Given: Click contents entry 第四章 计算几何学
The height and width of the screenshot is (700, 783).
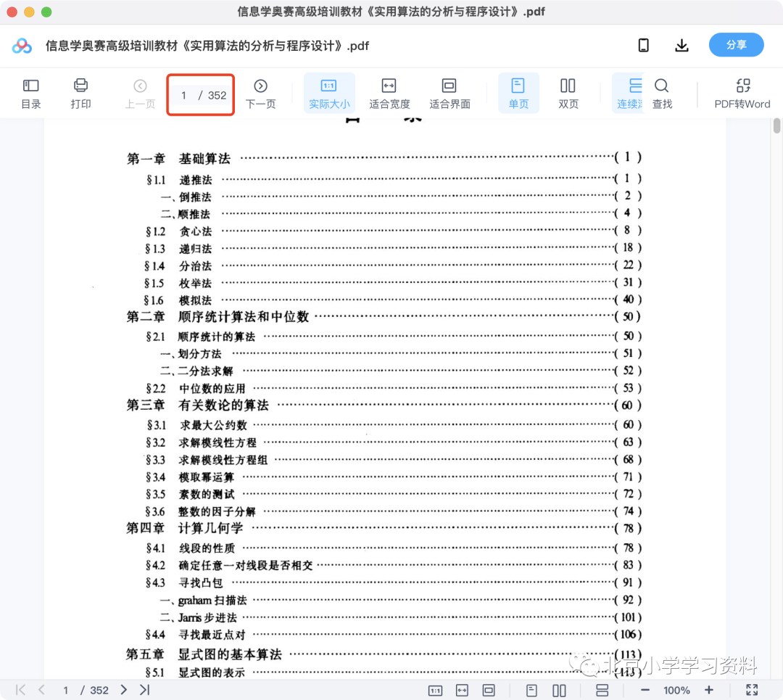Looking at the screenshot, I should click(x=384, y=528).
